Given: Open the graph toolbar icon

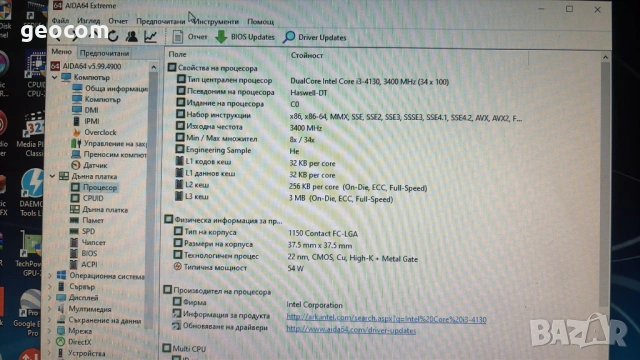Looking at the screenshot, I should tap(151, 37).
